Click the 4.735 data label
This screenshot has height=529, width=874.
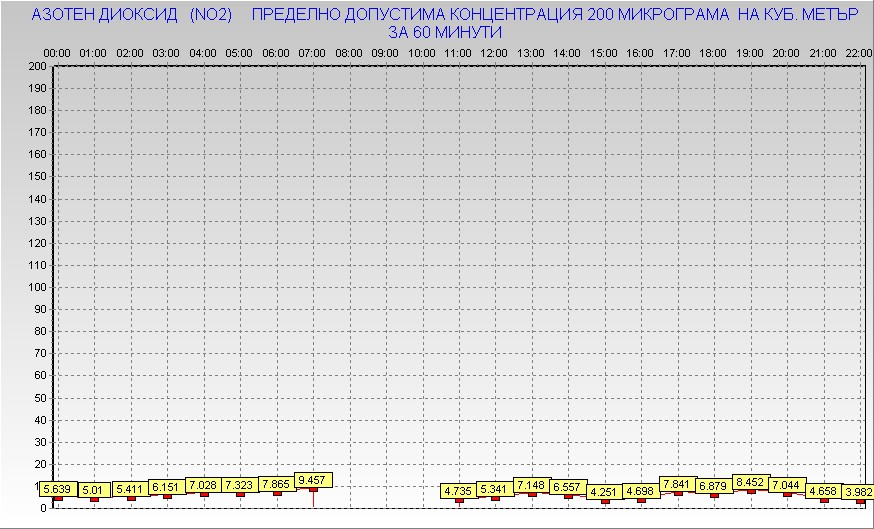click(x=458, y=491)
